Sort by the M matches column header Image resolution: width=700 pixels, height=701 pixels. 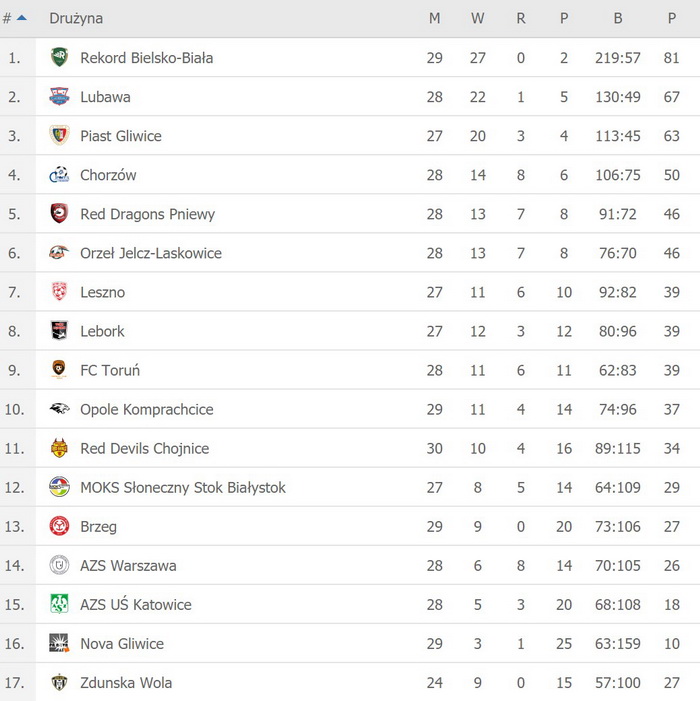point(434,18)
